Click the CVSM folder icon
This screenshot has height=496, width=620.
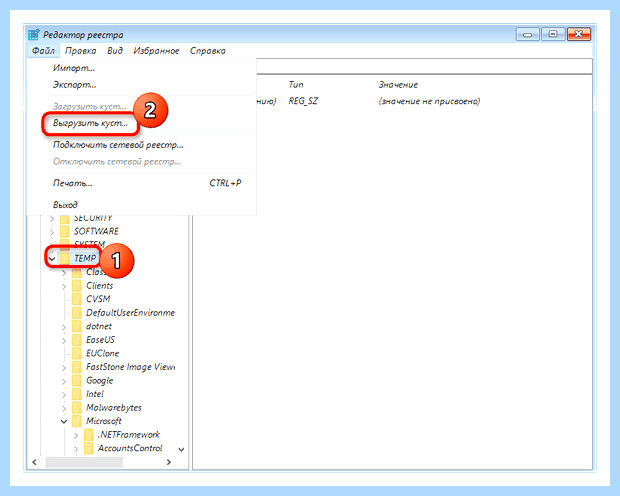(x=77, y=299)
